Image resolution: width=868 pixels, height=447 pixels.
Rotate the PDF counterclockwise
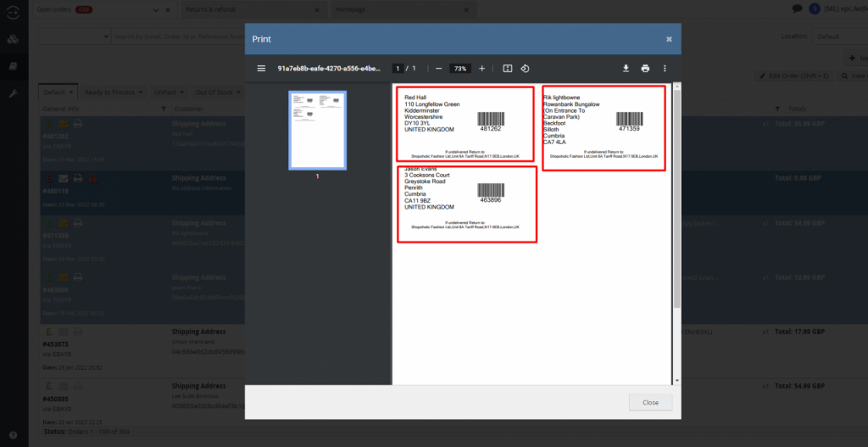click(x=526, y=69)
